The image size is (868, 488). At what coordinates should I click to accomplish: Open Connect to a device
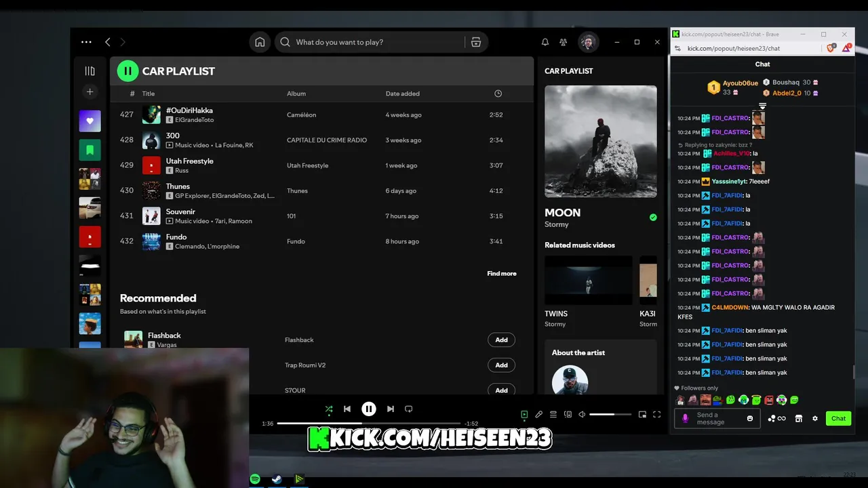pos(568,414)
